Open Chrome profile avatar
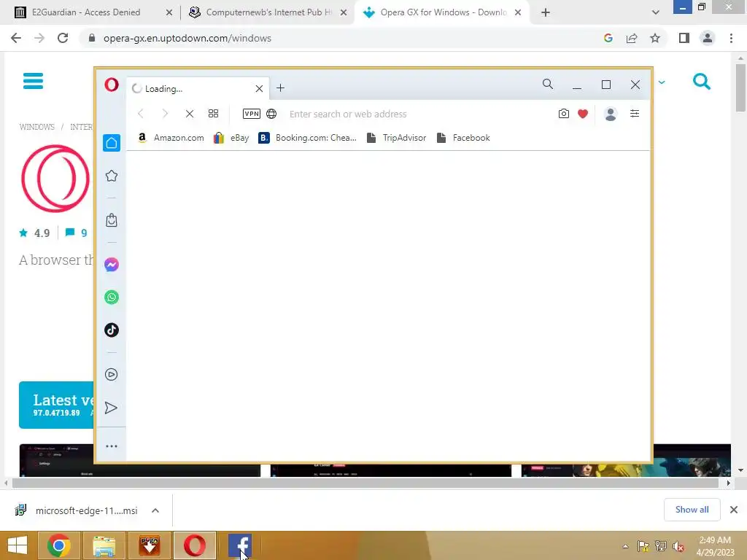Viewport: 747px width, 560px height. [708, 38]
